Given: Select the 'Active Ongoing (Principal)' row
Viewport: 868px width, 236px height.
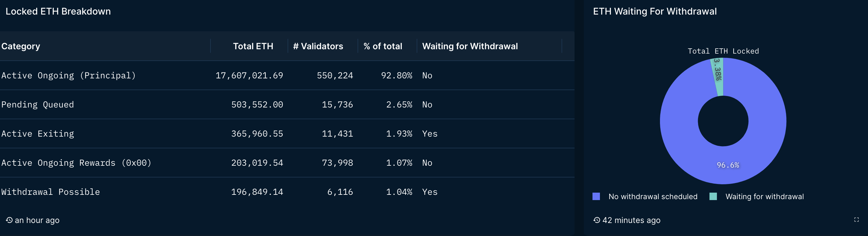Looking at the screenshot, I should [287, 76].
